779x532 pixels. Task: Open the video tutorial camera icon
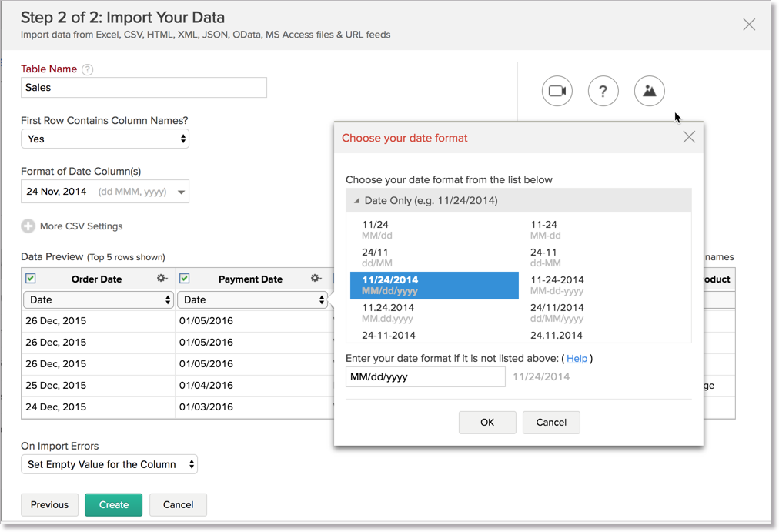(557, 91)
